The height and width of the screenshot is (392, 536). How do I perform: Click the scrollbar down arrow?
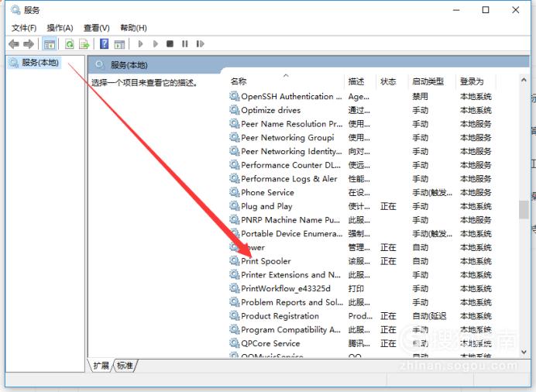click(524, 352)
